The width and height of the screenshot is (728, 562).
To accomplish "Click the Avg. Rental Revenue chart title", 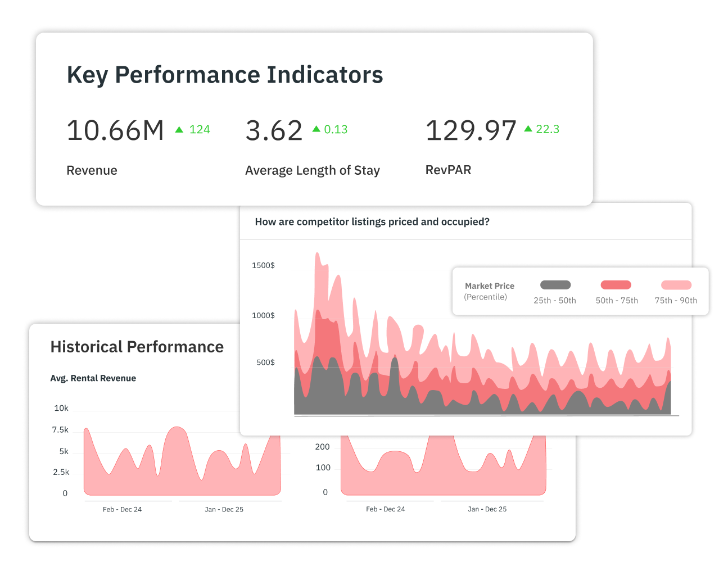I will [x=93, y=378].
